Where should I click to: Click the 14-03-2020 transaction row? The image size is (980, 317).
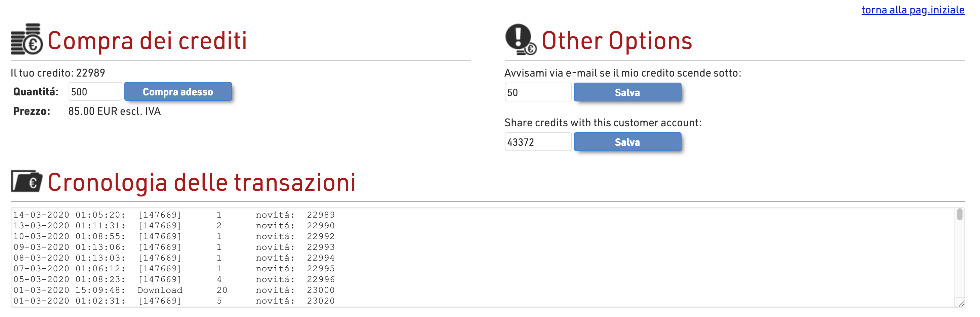tap(174, 215)
